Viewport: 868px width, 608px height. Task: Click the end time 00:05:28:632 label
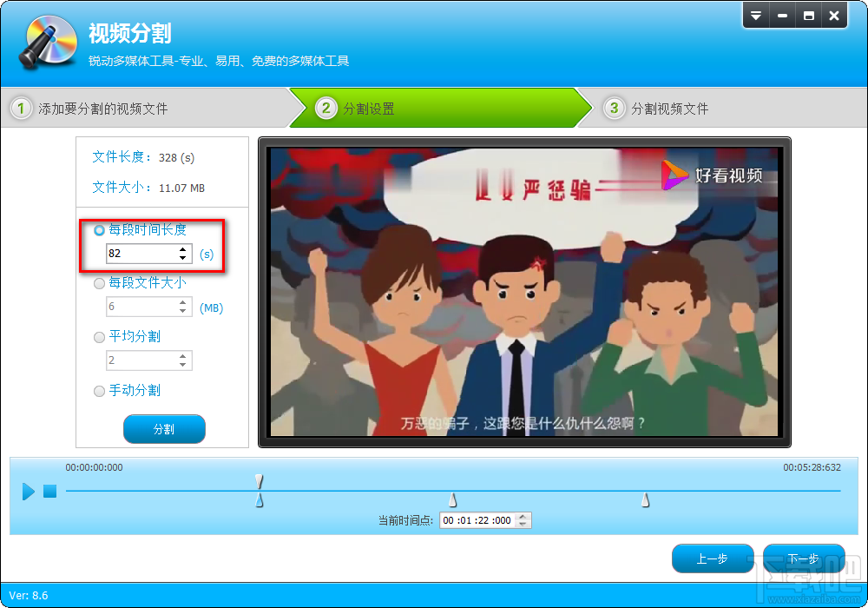(x=812, y=467)
